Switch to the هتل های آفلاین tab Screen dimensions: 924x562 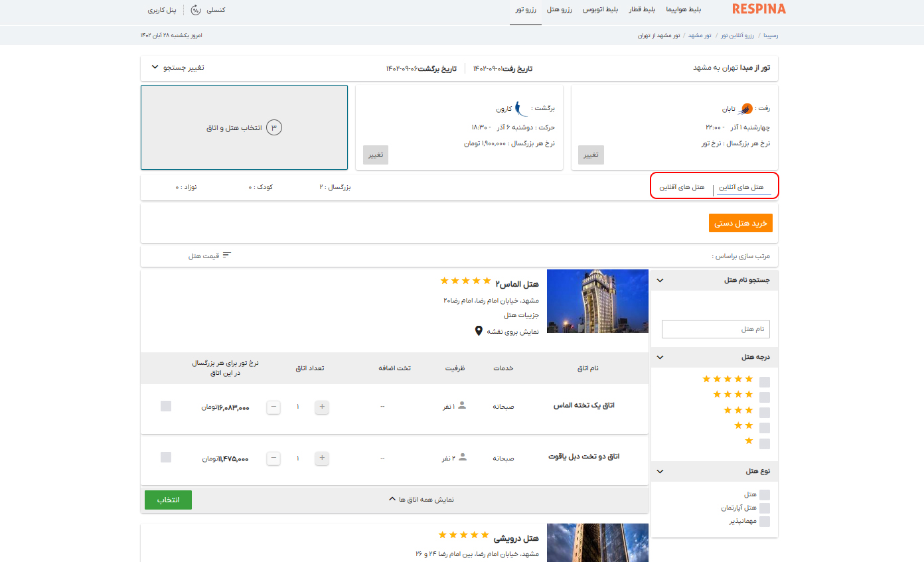(682, 188)
